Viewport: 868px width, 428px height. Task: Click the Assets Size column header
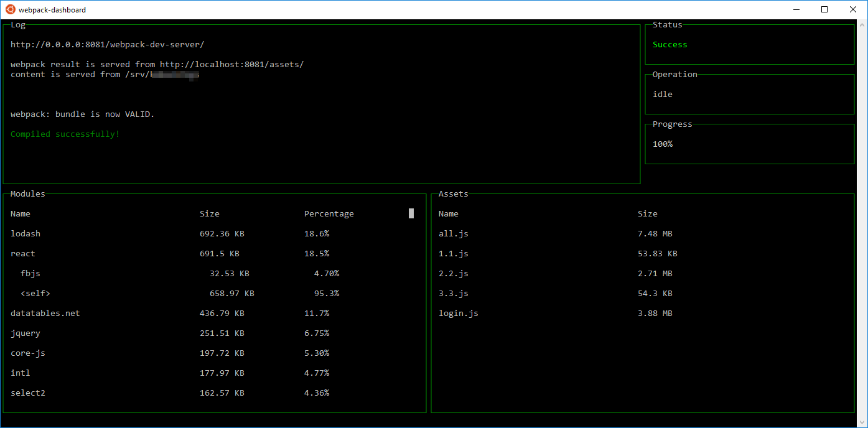(x=648, y=214)
